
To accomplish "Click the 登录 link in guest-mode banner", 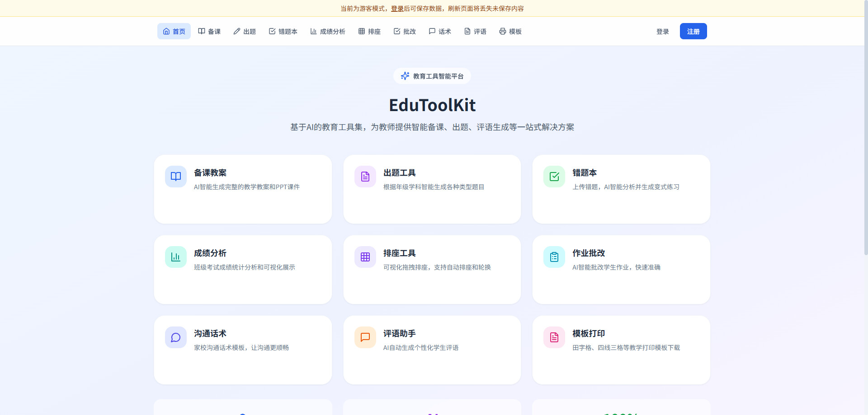I will pyautogui.click(x=397, y=9).
